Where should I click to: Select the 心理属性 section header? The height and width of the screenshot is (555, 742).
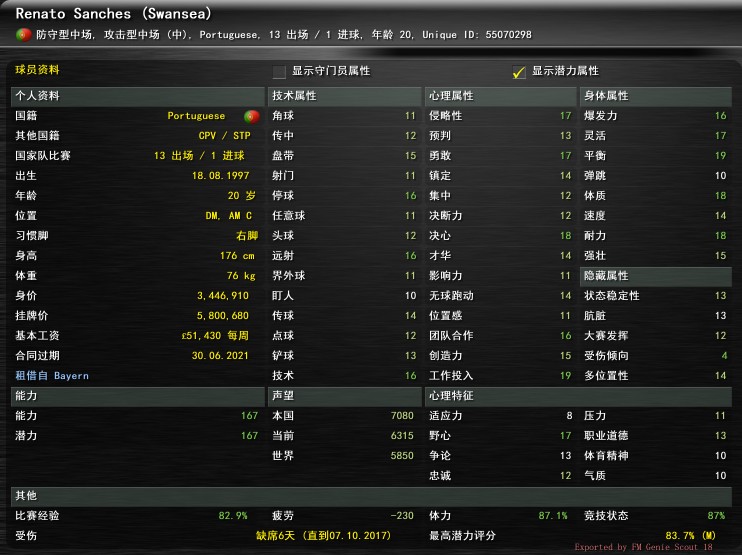500,96
